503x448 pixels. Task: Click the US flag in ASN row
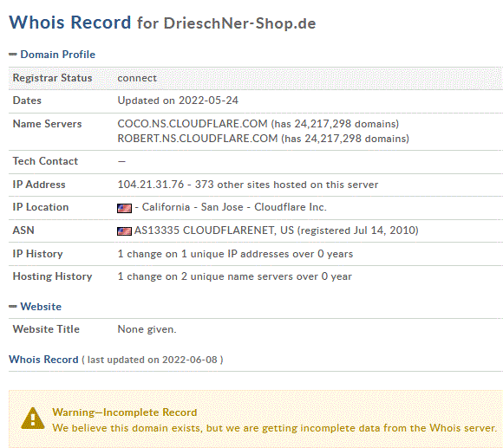pos(125,231)
